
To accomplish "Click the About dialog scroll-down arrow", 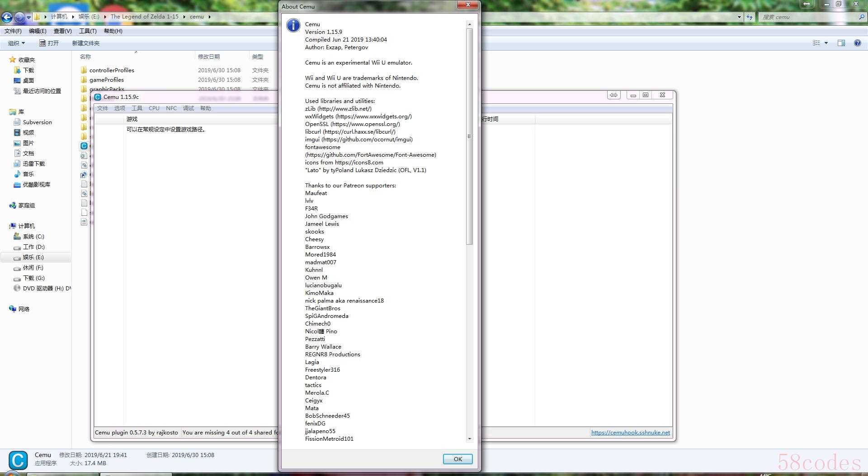I will click(x=469, y=439).
